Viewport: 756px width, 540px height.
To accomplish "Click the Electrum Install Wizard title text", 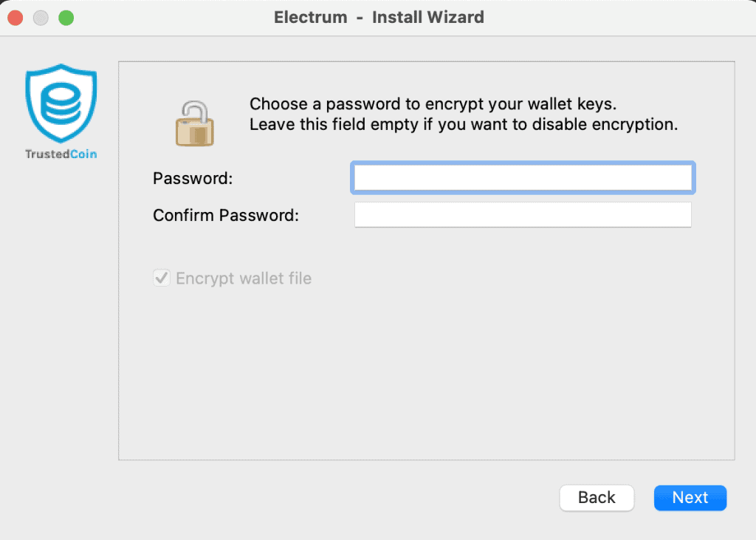I will (x=379, y=17).
